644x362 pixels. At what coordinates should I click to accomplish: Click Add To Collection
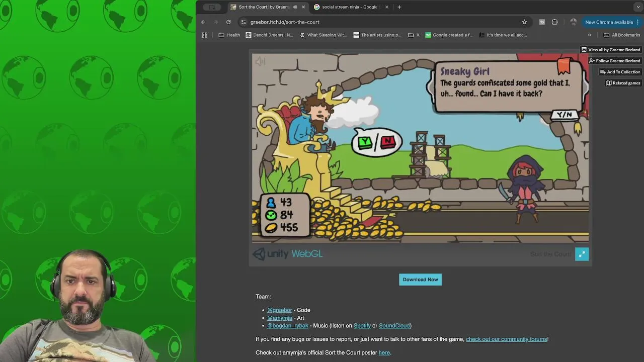pyautogui.click(x=620, y=72)
